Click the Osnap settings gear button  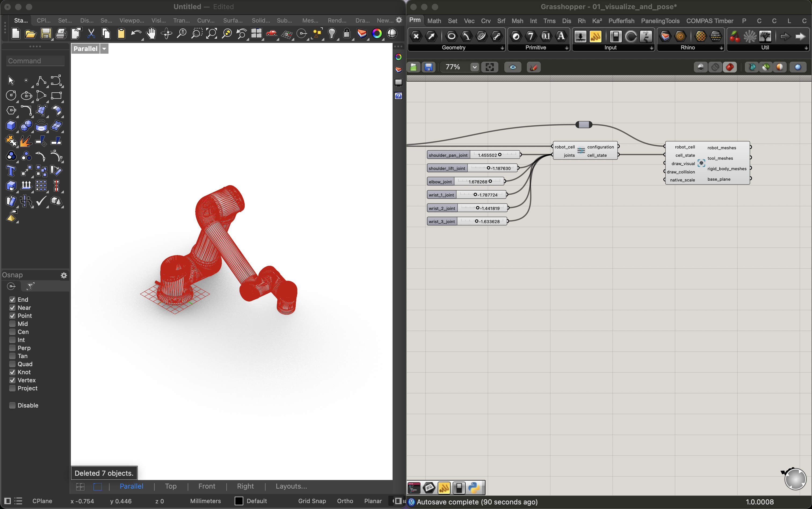pos(64,275)
